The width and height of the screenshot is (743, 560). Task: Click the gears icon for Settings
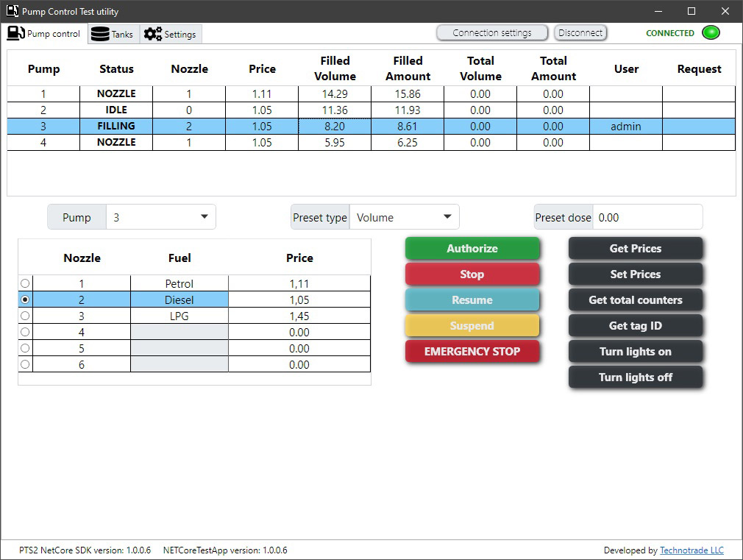coord(153,34)
